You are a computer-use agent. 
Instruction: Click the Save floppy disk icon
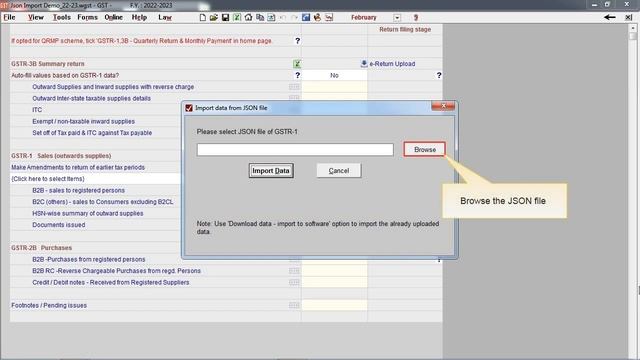[x=225, y=18]
